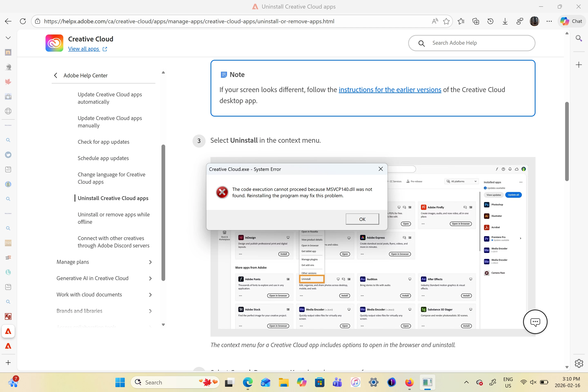
Task: Click the Read aloud icon in address bar
Action: (435, 21)
